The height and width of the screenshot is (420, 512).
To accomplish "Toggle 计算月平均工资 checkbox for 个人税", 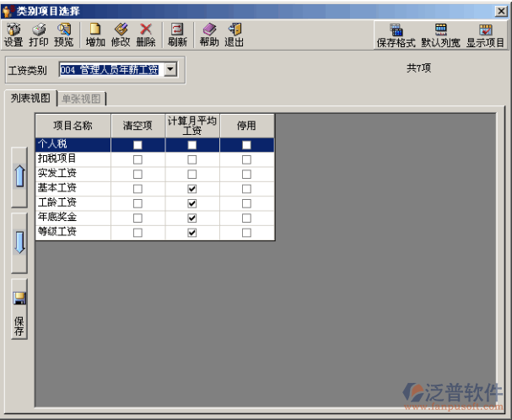I will pyautogui.click(x=192, y=145).
